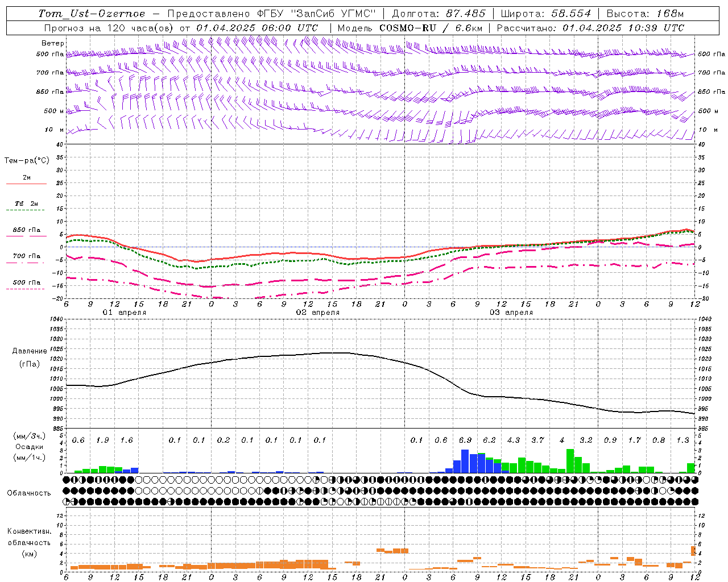728x582 pixels.
Task: Click the "03 апреля" date label
Action: pos(511,313)
